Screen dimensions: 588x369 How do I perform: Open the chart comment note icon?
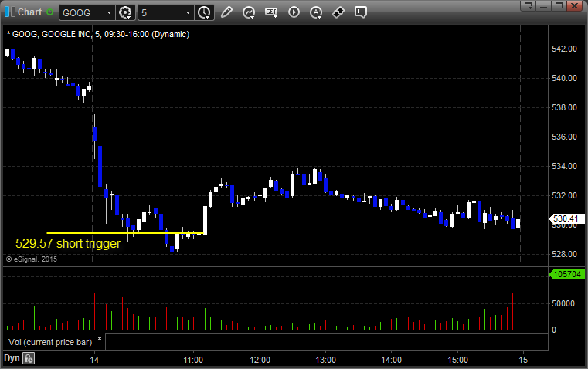point(360,12)
